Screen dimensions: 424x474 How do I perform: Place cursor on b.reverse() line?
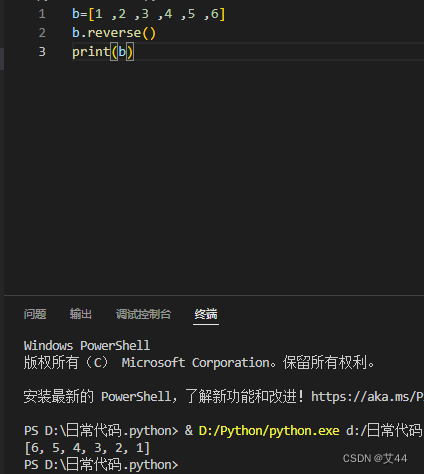click(x=114, y=33)
